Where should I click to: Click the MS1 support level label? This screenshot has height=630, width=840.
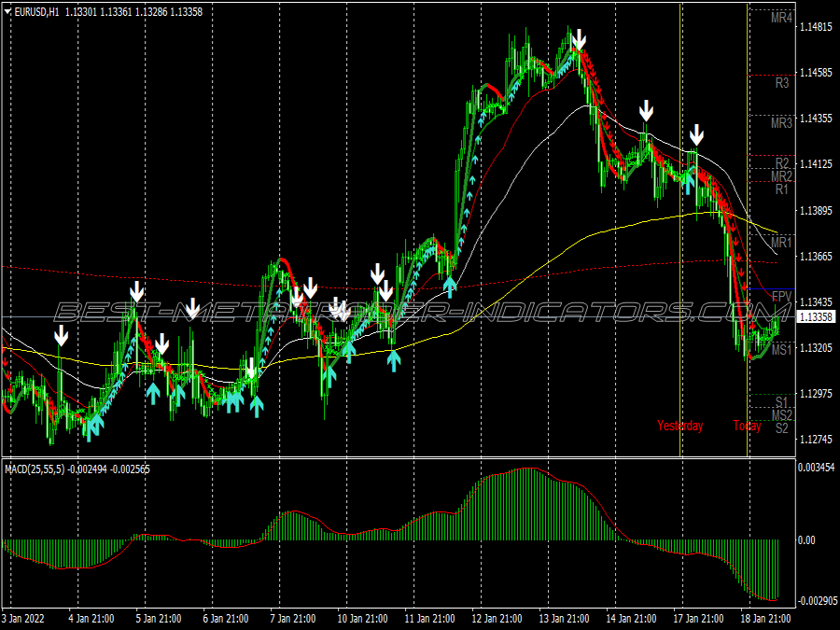tap(781, 350)
